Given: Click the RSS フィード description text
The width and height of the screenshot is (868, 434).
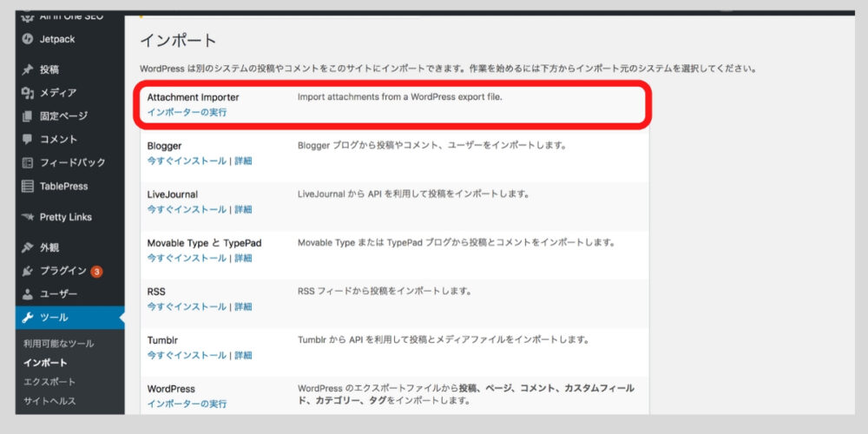Looking at the screenshot, I should pos(385,291).
